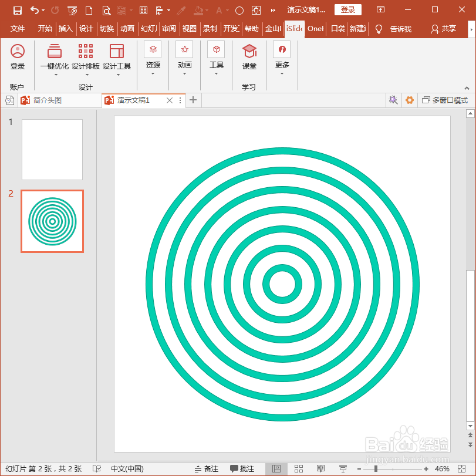The height and width of the screenshot is (476, 476).
Task: Click the fit-to-frame icon in title bar
Action: tap(256, 11)
